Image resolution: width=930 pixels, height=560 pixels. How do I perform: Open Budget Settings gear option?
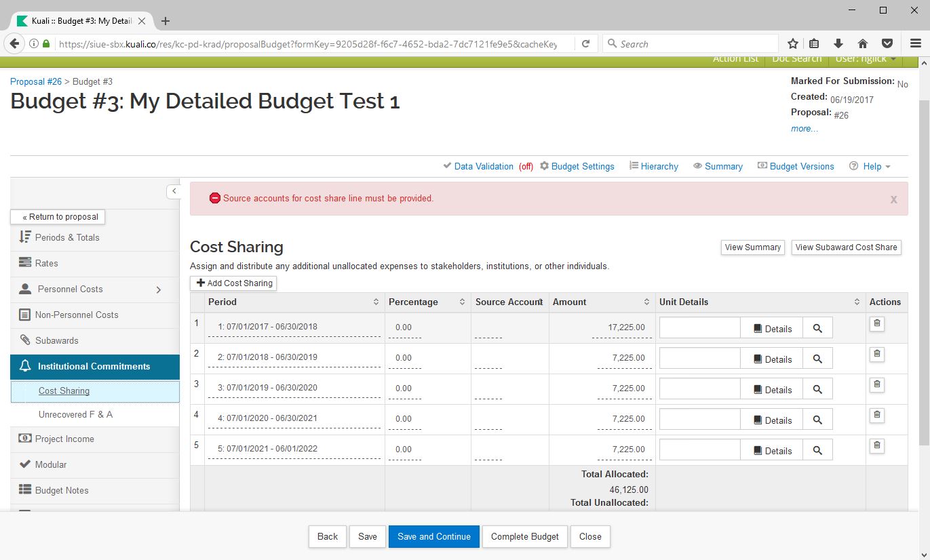[577, 166]
